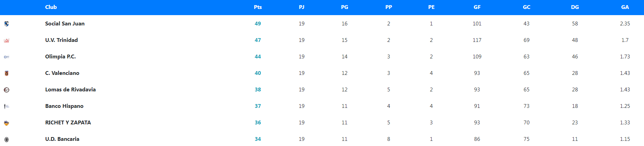The height and width of the screenshot is (146, 644).
Task: Click the U.D. Bancaria club crest
Action: tap(7, 139)
